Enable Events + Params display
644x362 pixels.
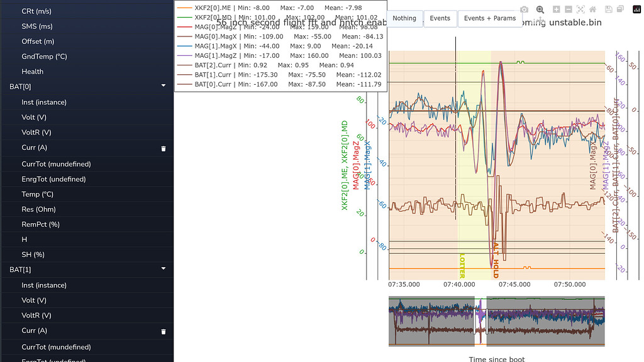490,18
